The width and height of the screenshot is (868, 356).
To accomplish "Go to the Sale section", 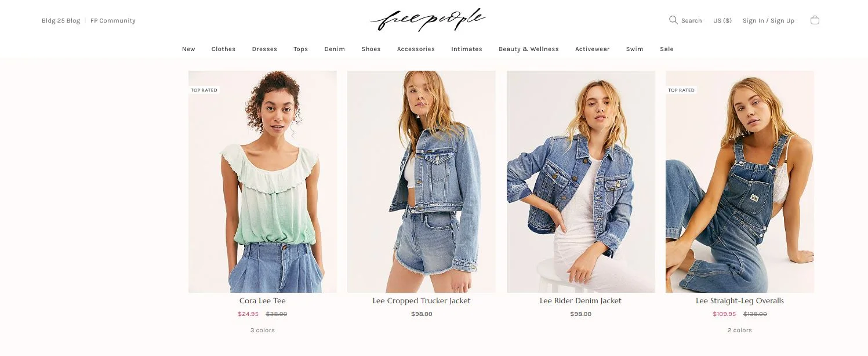I will point(667,49).
